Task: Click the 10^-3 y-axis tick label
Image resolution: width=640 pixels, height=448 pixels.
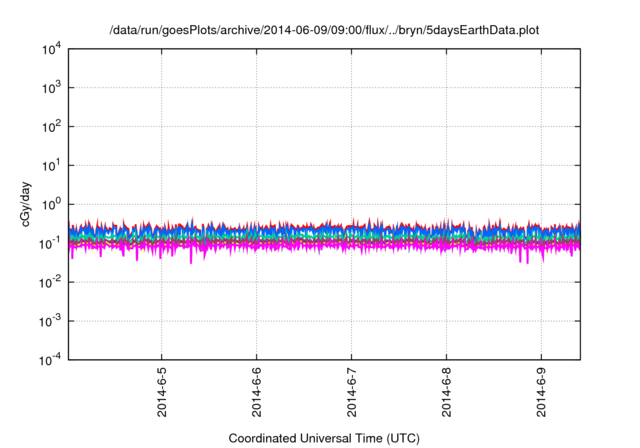Action: (x=49, y=321)
